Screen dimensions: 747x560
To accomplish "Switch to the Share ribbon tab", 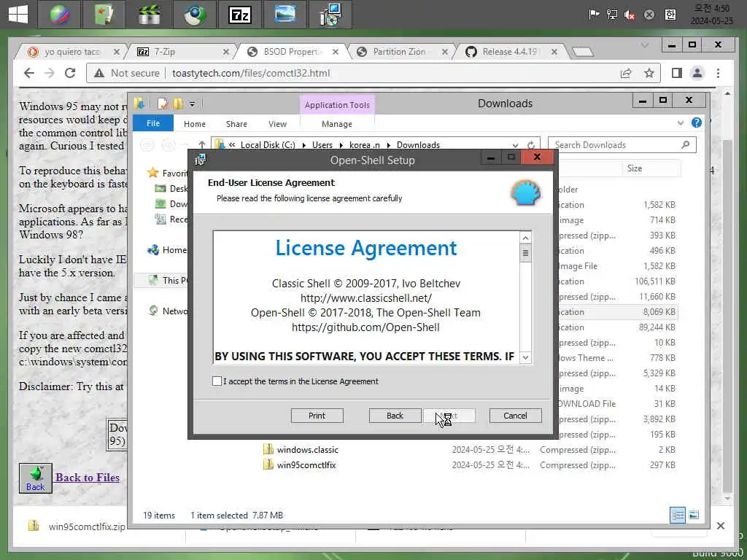I will 236,124.
